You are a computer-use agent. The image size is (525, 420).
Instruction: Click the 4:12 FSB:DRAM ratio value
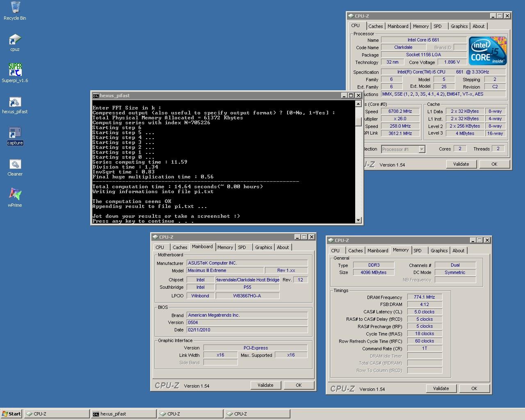tap(425, 304)
